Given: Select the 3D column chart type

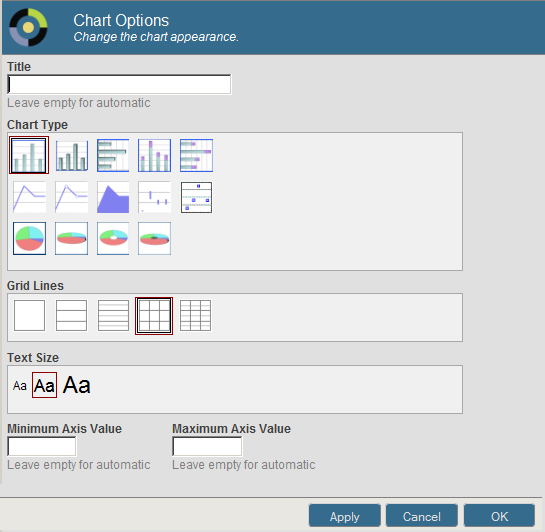Looking at the screenshot, I should [x=72, y=155].
